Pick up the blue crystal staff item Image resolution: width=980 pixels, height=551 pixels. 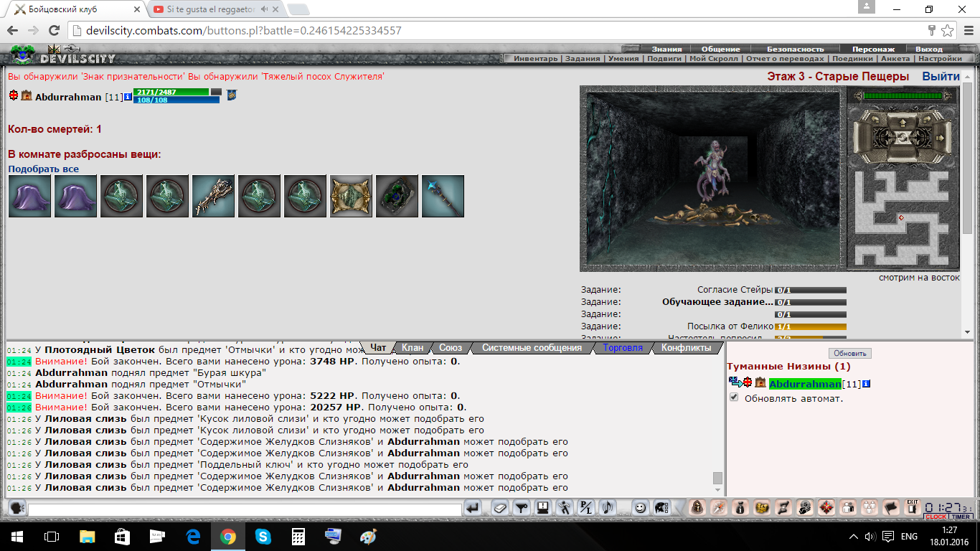(x=443, y=196)
